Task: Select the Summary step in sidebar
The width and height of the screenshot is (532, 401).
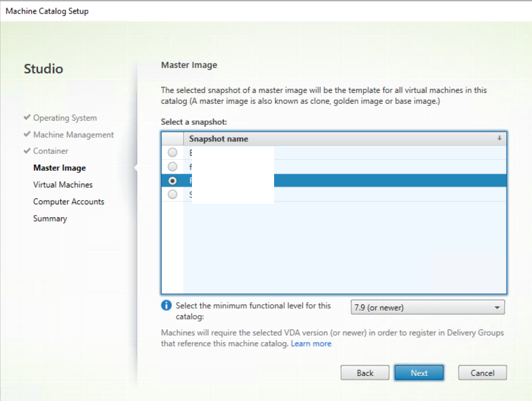Action: (x=50, y=219)
